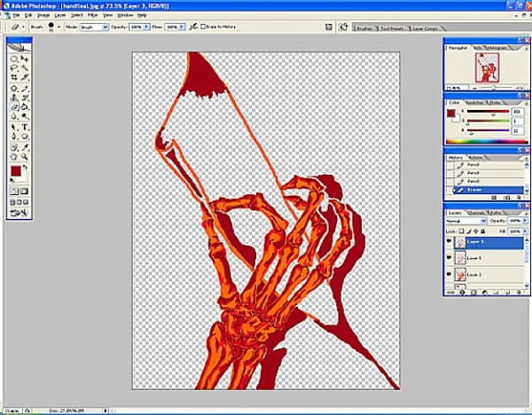Select the Slice tool

pyautogui.click(x=25, y=77)
